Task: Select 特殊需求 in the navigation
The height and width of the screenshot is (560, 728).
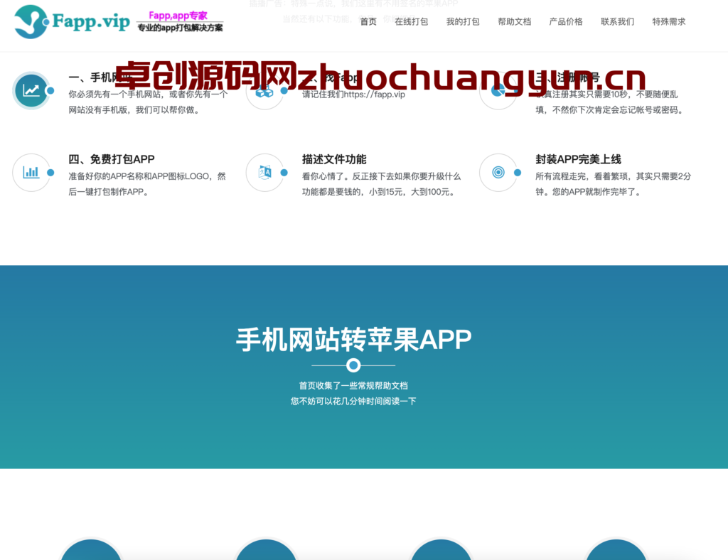Action: point(669,21)
